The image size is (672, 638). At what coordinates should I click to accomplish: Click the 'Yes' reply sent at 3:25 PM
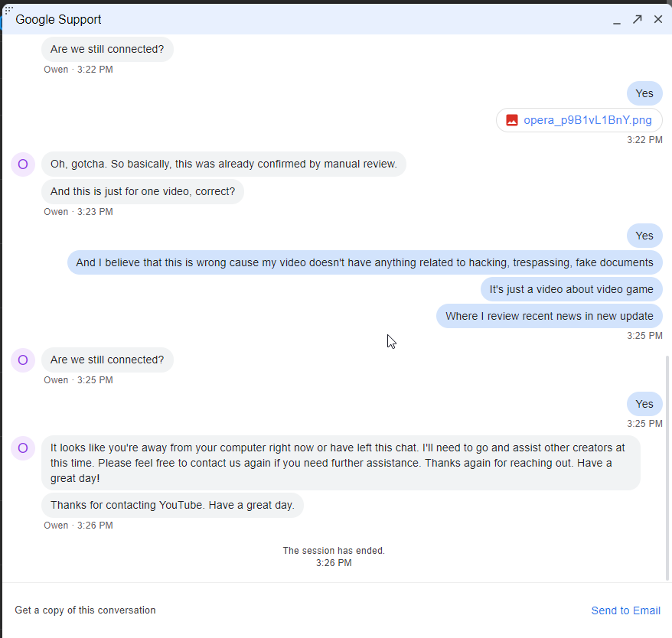coord(644,404)
